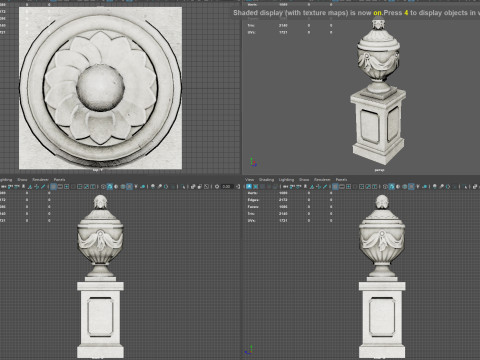Image resolution: width=480 pixels, height=360 pixels.
Task: Toggle Textured display in lower-right viewport
Action: (411, 187)
